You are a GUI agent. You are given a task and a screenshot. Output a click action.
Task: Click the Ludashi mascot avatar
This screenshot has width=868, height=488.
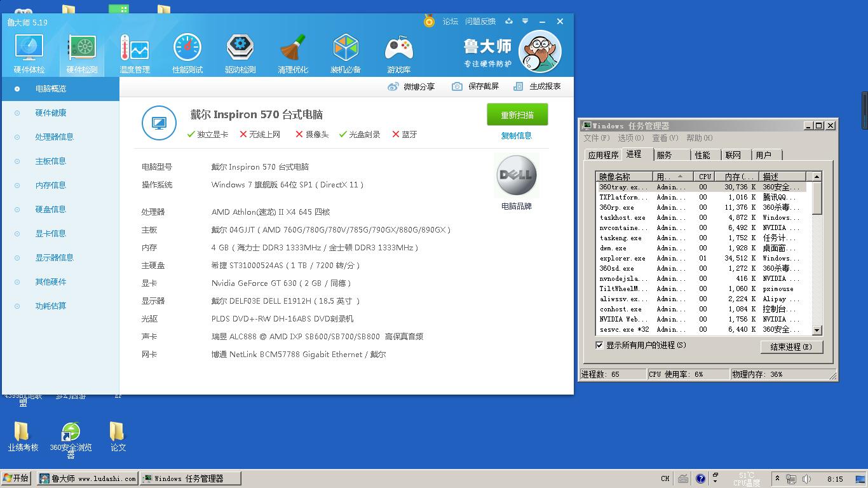pos(540,51)
